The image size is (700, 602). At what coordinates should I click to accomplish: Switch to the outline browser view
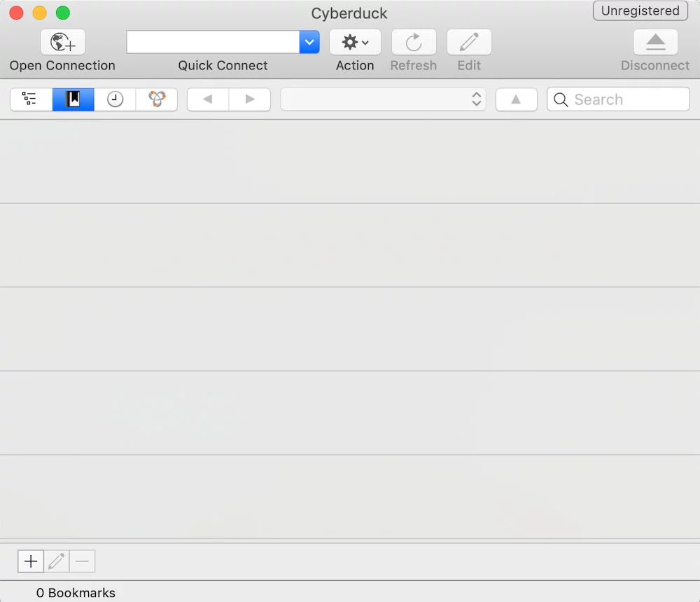pyautogui.click(x=31, y=99)
